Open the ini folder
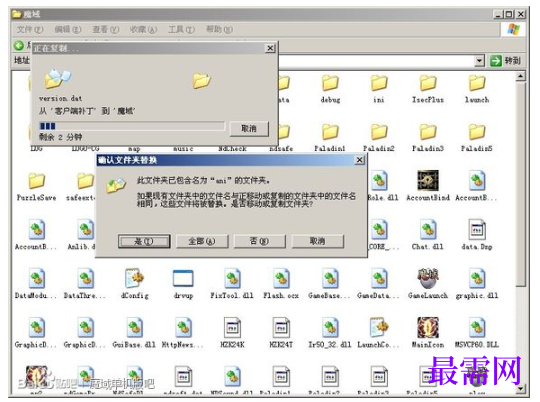 pos(379,83)
